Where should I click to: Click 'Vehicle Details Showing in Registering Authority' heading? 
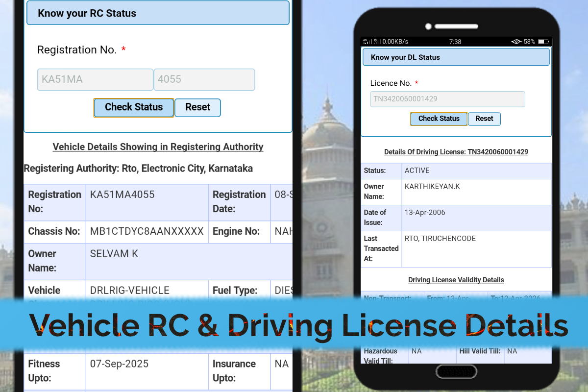(x=158, y=147)
